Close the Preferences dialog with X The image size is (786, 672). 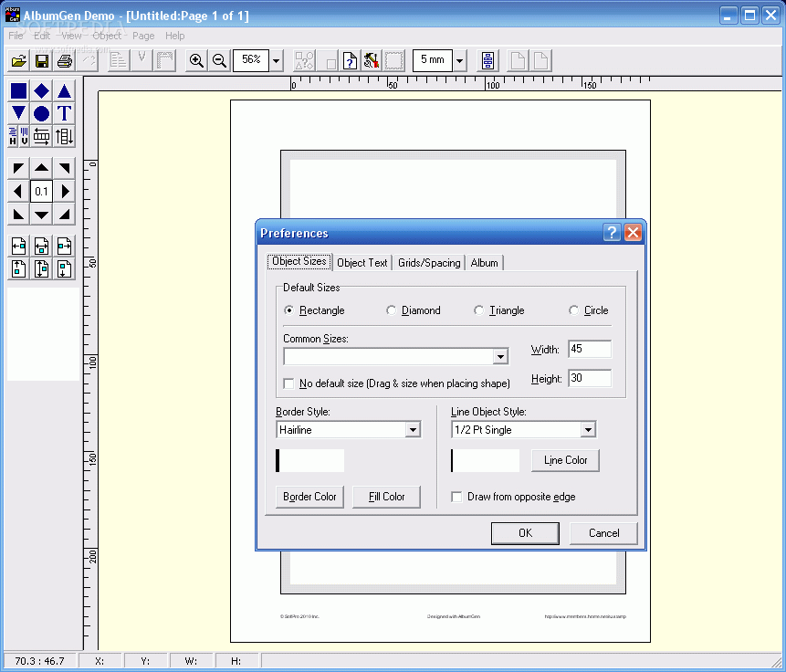(634, 233)
